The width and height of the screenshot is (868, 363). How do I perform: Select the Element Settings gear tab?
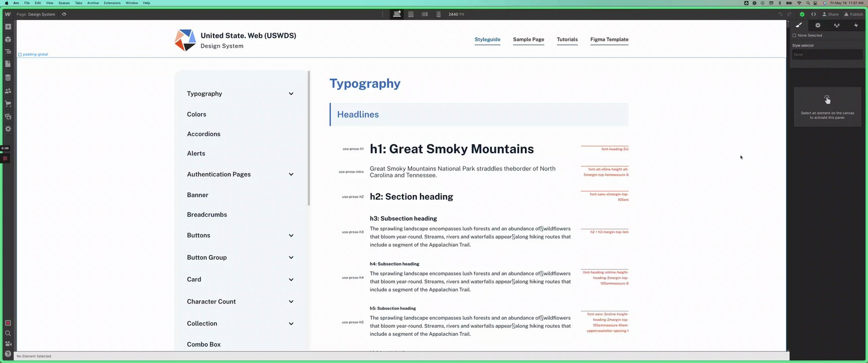point(818,25)
